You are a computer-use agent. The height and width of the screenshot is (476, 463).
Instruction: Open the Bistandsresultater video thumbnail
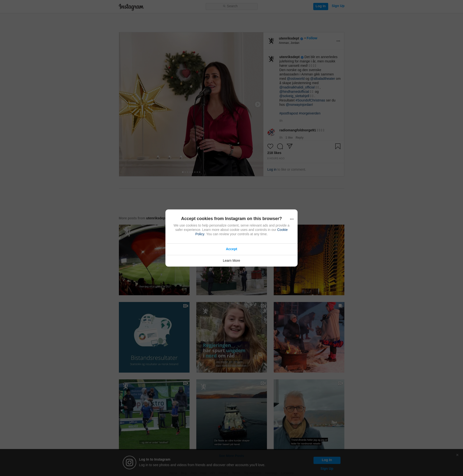coord(154,337)
